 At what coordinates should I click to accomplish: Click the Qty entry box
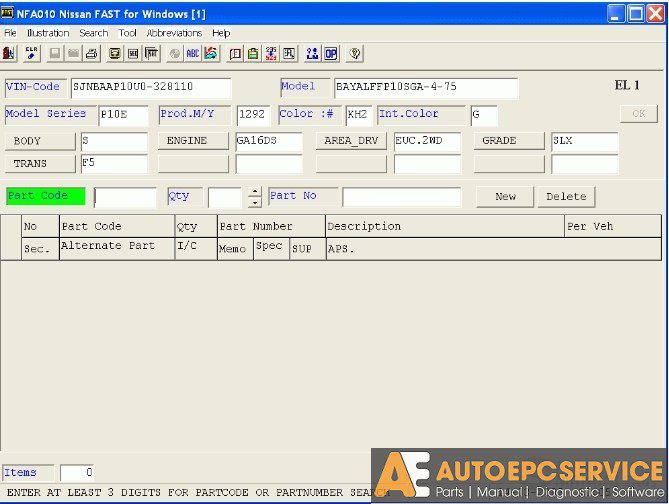pos(225,198)
